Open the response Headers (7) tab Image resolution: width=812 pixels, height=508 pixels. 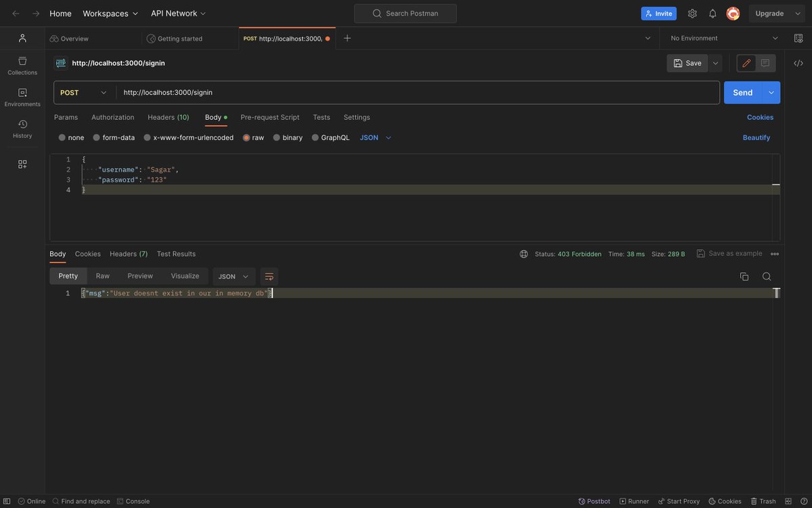(129, 254)
